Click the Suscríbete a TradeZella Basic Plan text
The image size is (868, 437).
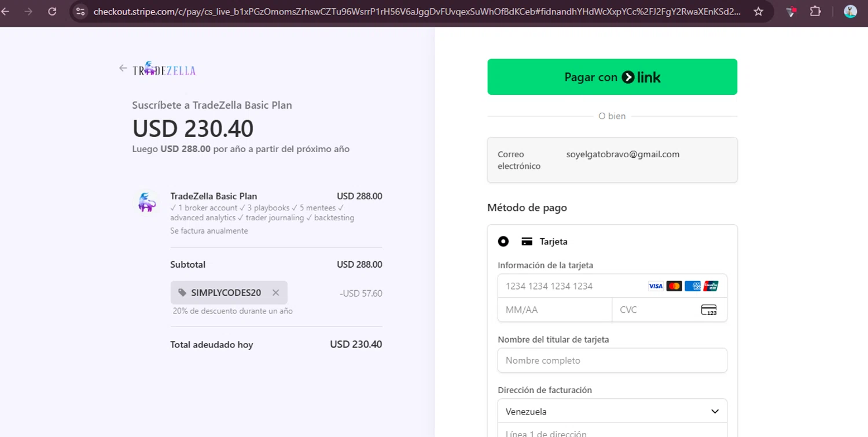[x=212, y=105]
